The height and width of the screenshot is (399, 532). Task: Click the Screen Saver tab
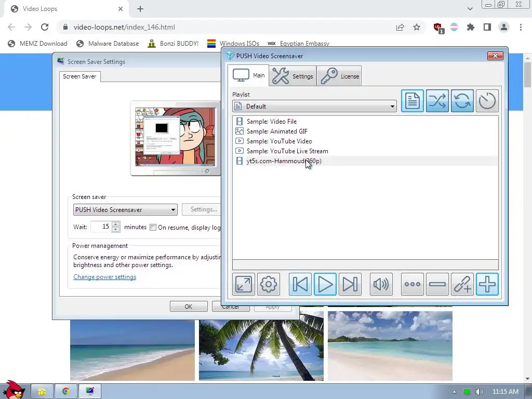[79, 76]
